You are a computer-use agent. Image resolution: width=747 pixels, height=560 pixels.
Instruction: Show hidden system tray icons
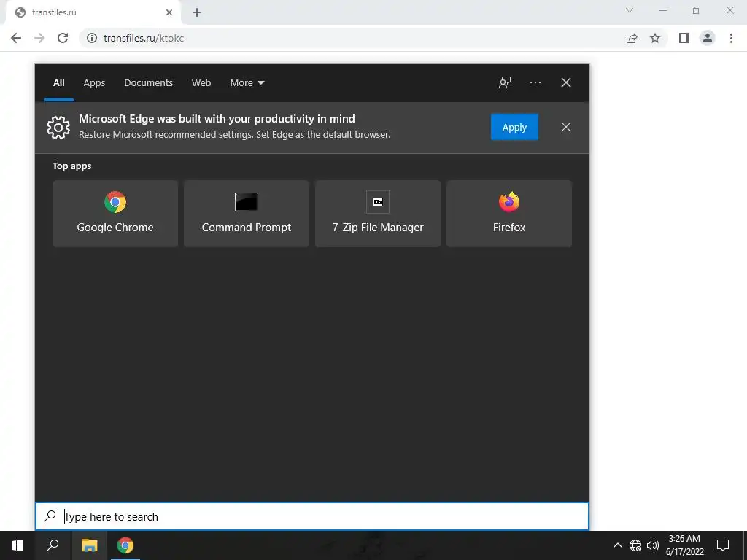(x=617, y=545)
